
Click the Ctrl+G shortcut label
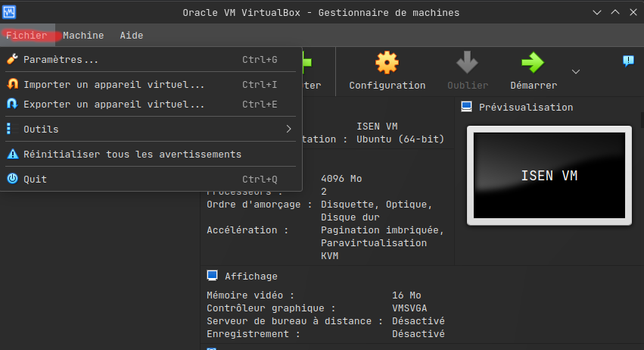pyautogui.click(x=260, y=60)
